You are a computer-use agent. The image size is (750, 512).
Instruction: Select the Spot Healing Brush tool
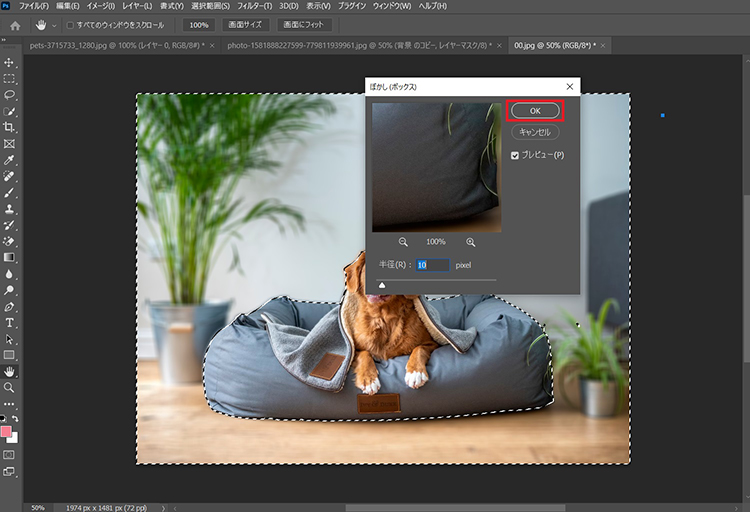9,176
